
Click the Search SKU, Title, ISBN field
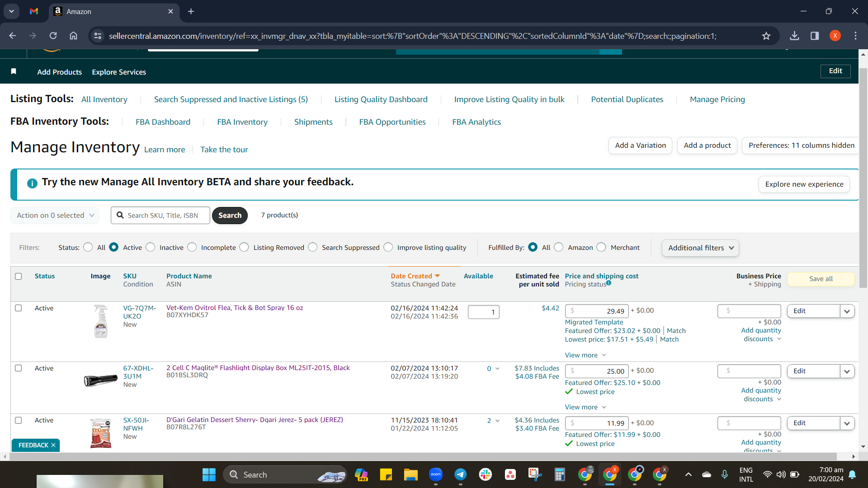pos(160,216)
